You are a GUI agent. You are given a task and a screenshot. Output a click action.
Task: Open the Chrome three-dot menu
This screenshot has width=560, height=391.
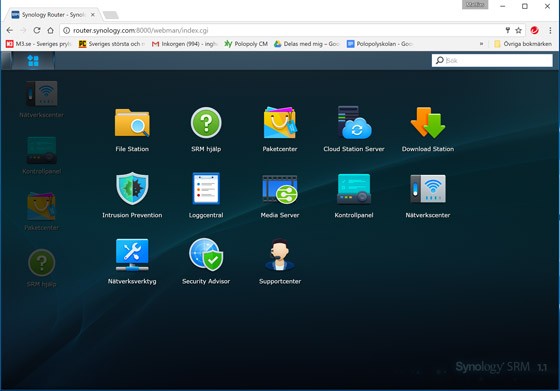tap(550, 30)
